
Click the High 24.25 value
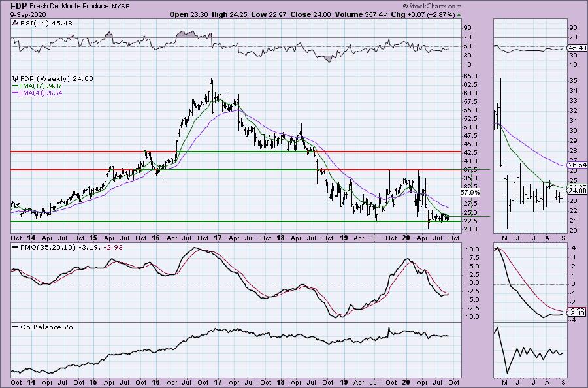coord(230,14)
